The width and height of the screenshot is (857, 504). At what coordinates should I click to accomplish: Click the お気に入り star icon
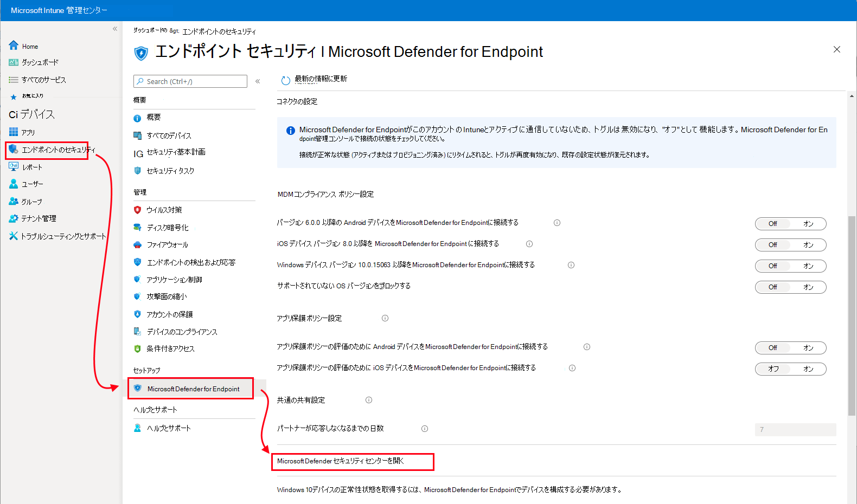click(14, 97)
